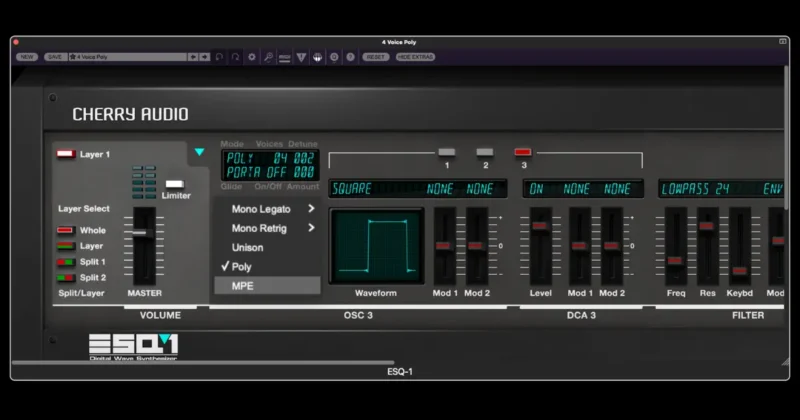Select Whole layer mode

pos(65,231)
